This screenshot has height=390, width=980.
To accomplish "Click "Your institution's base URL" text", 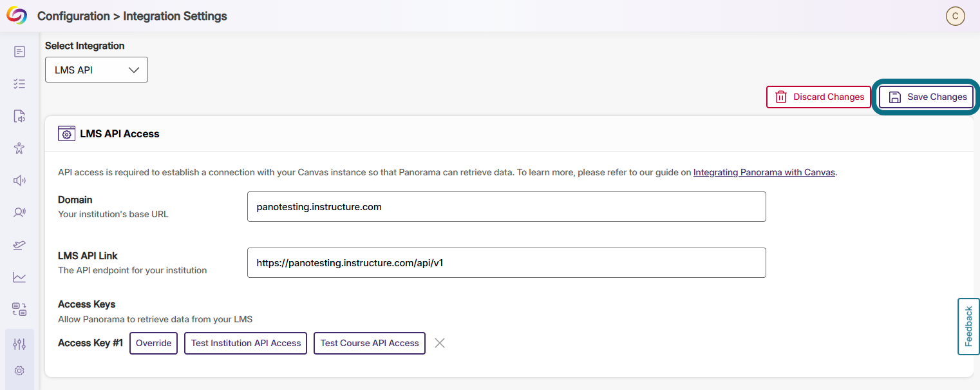I will (x=113, y=214).
